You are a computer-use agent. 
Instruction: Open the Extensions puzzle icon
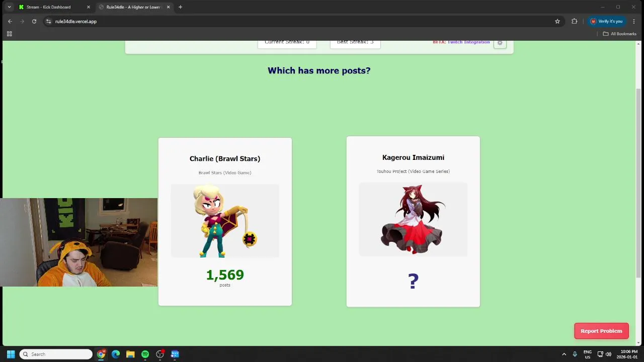(574, 21)
